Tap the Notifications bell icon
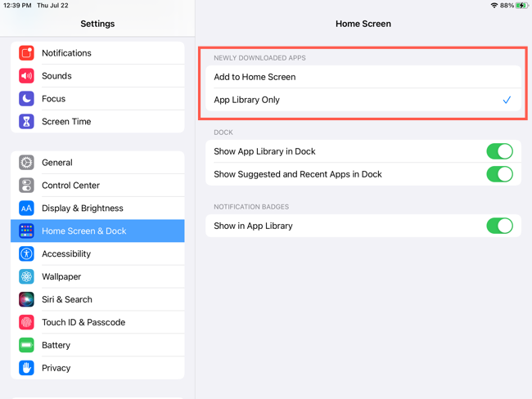The image size is (532, 399). (26, 53)
